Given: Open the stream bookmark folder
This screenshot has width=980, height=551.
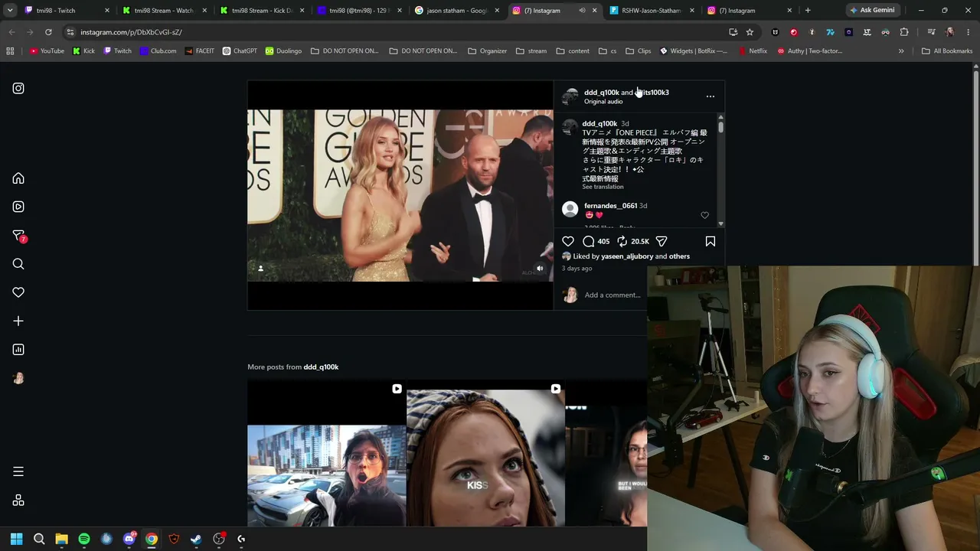Looking at the screenshot, I should pyautogui.click(x=531, y=51).
